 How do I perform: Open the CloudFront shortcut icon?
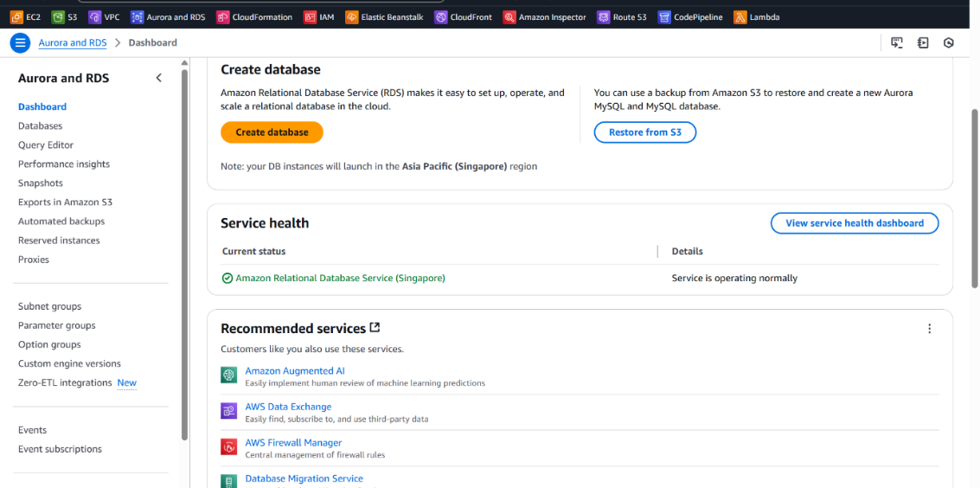pyautogui.click(x=440, y=17)
